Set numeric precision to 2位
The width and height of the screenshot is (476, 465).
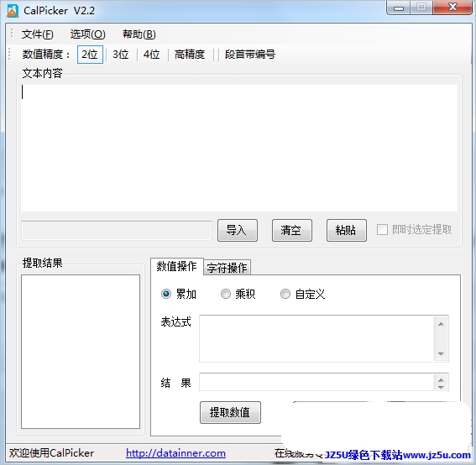click(x=90, y=55)
